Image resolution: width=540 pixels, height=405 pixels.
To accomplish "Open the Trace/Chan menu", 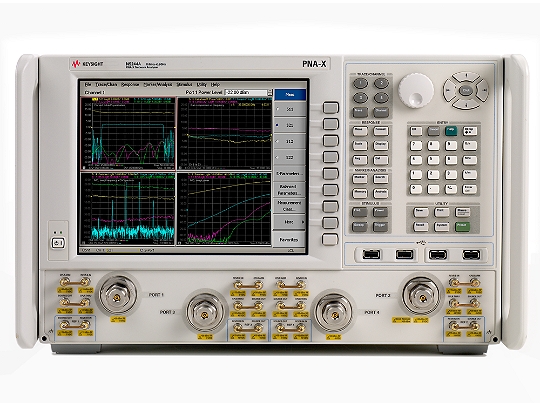I will [x=106, y=85].
